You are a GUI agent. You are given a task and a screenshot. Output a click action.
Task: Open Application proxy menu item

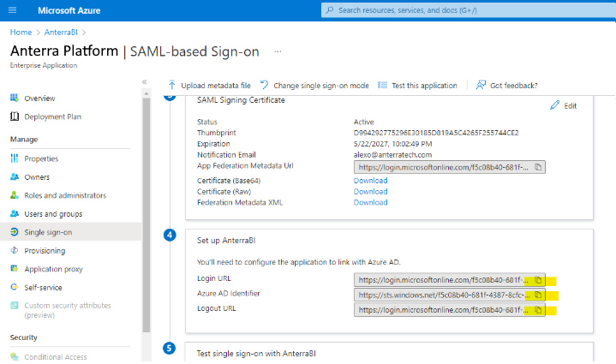[x=53, y=269]
